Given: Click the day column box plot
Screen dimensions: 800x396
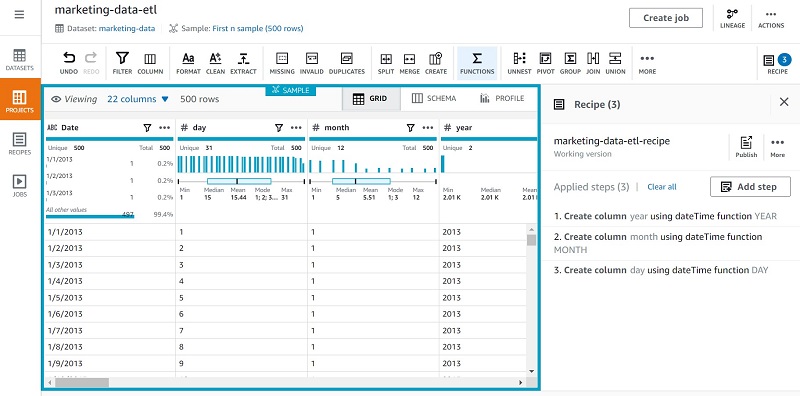Looking at the screenshot, I should pos(241,181).
